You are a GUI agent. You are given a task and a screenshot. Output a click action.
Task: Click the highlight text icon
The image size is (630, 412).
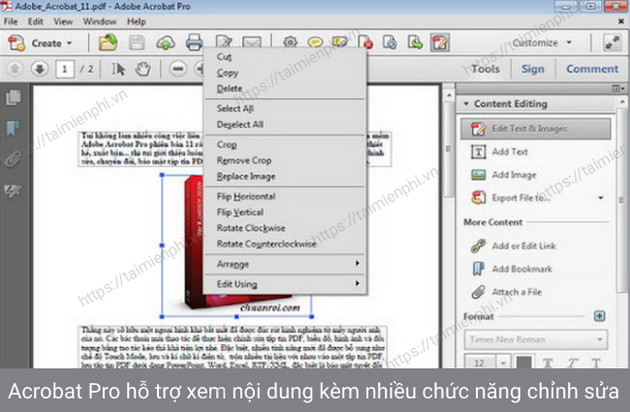(340, 42)
